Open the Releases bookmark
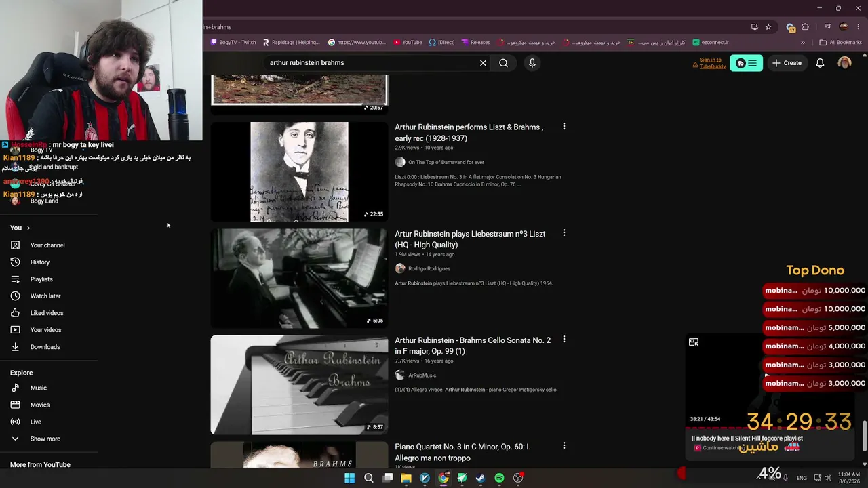 click(x=475, y=42)
